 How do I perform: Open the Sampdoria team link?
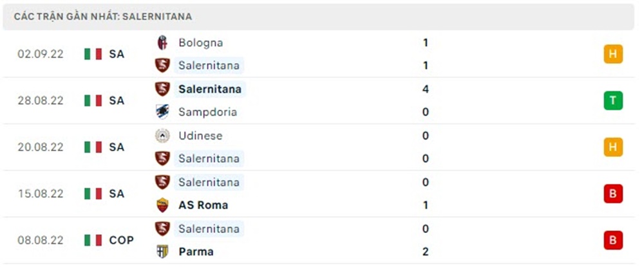point(207,112)
